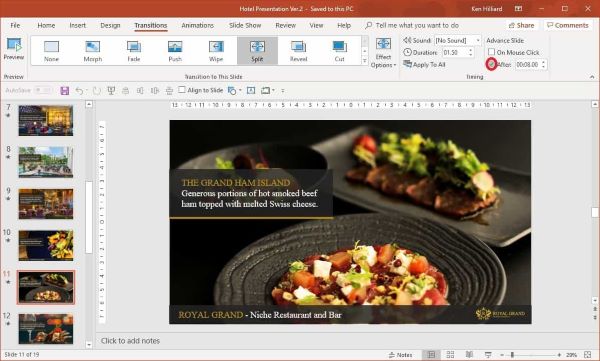Screen dimensions: 600x361
Task: Toggle the AutoSave switch
Action: click(x=42, y=90)
